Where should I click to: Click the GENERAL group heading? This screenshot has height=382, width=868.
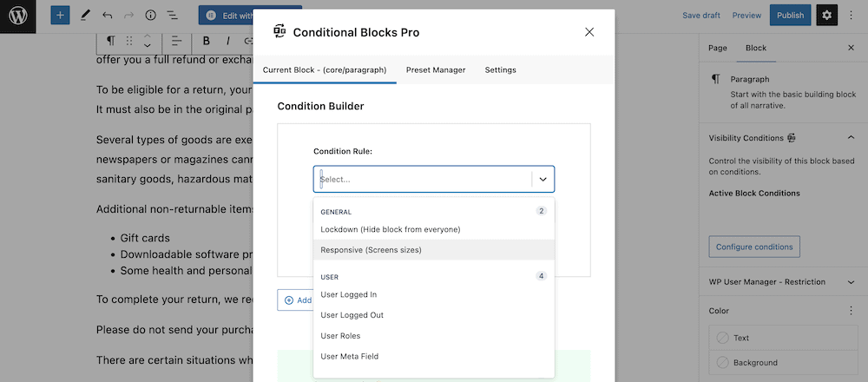coord(336,212)
